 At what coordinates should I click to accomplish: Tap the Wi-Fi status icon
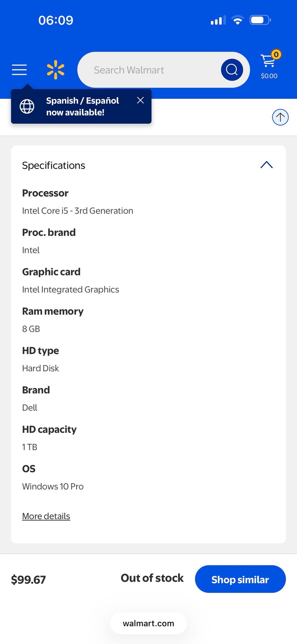click(237, 20)
